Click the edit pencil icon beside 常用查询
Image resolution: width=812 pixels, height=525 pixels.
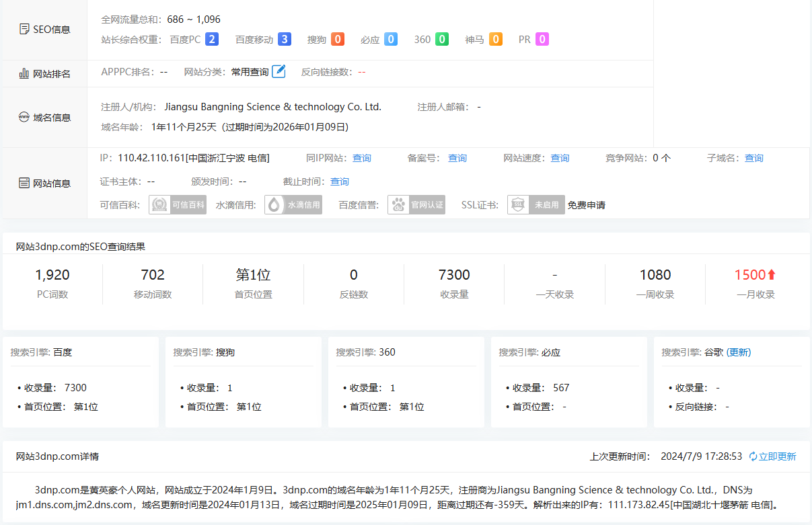(x=279, y=71)
